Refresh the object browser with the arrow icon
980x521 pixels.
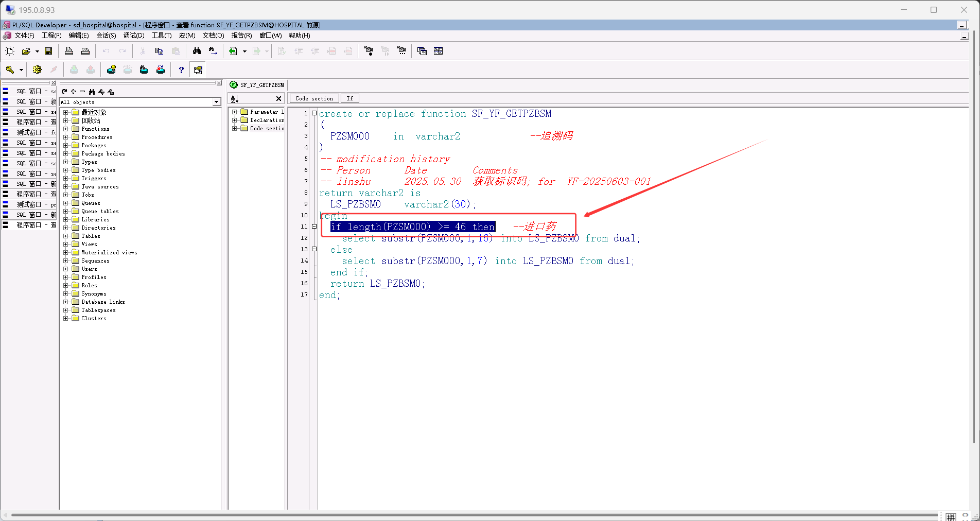[64, 92]
